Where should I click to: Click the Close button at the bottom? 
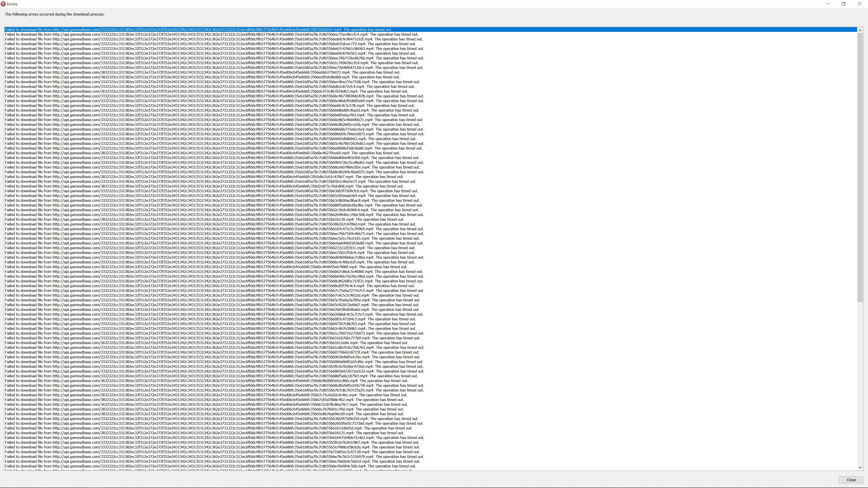[851, 480]
